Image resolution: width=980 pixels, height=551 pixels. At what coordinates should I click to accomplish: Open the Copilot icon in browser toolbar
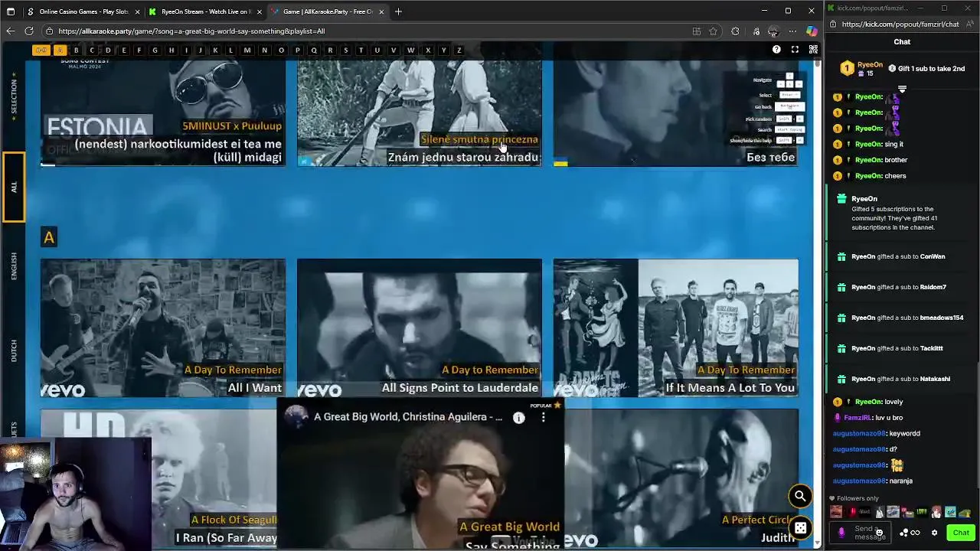pyautogui.click(x=812, y=31)
